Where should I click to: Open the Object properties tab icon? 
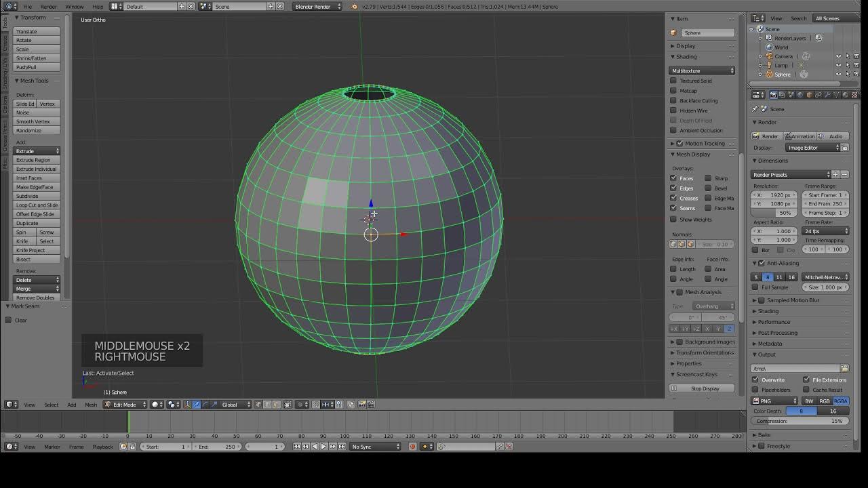[809, 95]
